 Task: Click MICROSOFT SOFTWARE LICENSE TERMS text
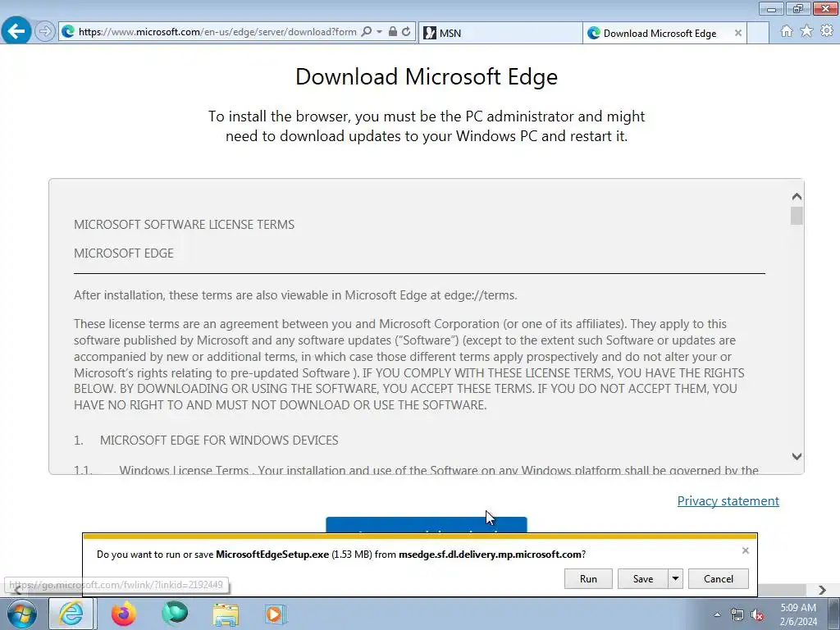(x=185, y=225)
